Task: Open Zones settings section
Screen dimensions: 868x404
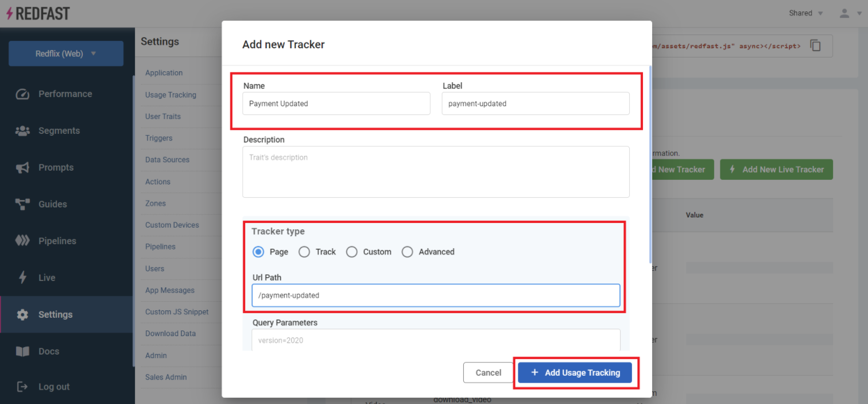Action: click(156, 203)
